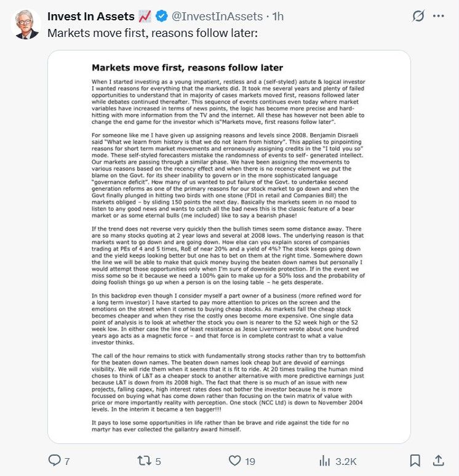The width and height of the screenshot is (459, 476).
Task: Open the view analytics bar-chart icon
Action: 325,461
